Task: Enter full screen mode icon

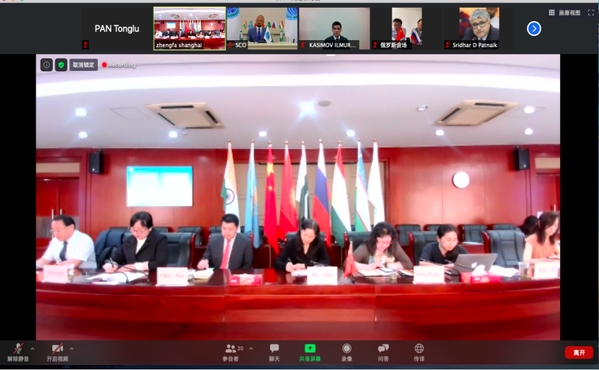Action: (x=591, y=13)
